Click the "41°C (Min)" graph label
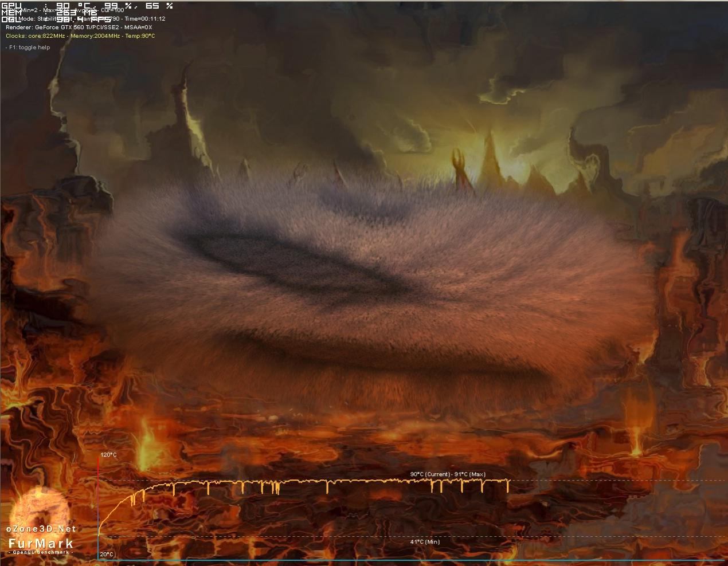728x566 pixels. (x=425, y=541)
